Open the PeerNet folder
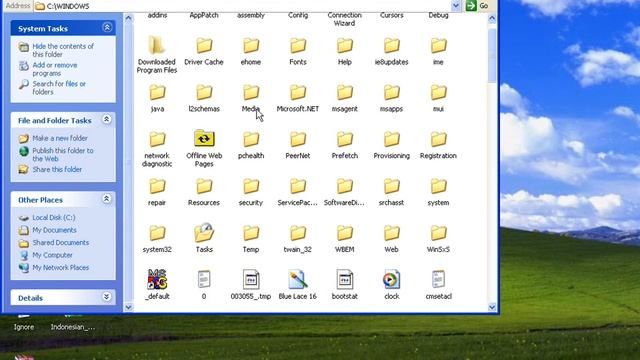The width and height of the screenshot is (640, 360). tap(298, 145)
